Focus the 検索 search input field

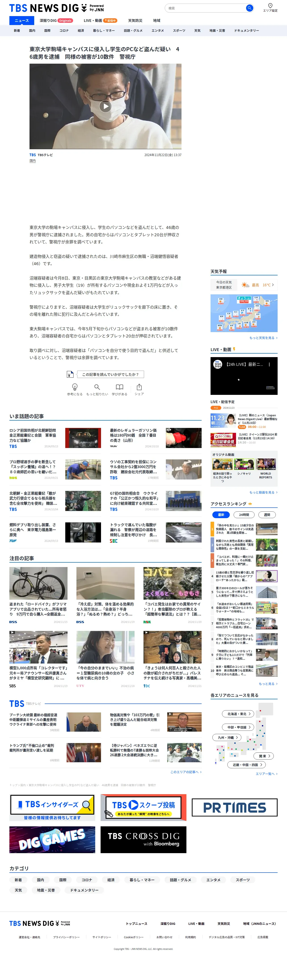click(206, 8)
